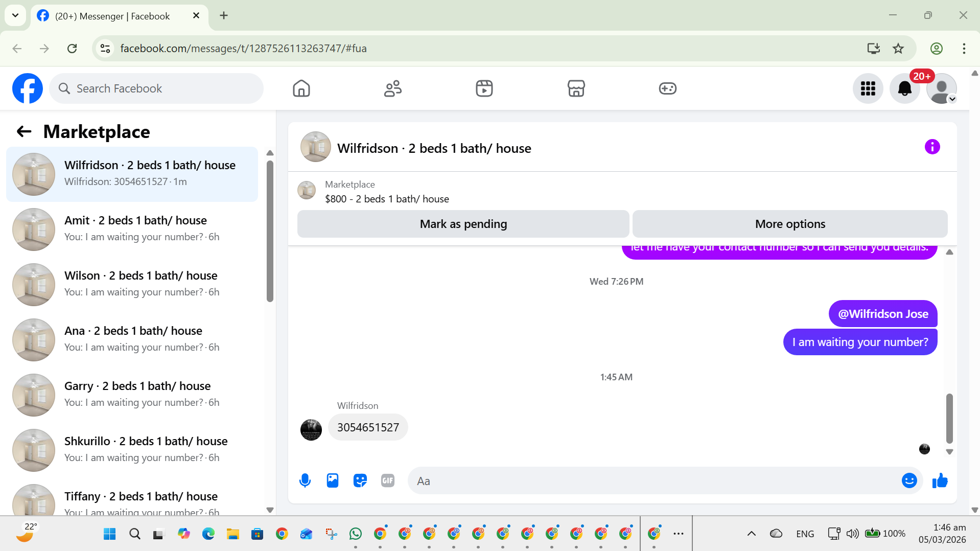The width and height of the screenshot is (980, 551).
Task: Focus the Search Facebook field
Action: [156, 88]
